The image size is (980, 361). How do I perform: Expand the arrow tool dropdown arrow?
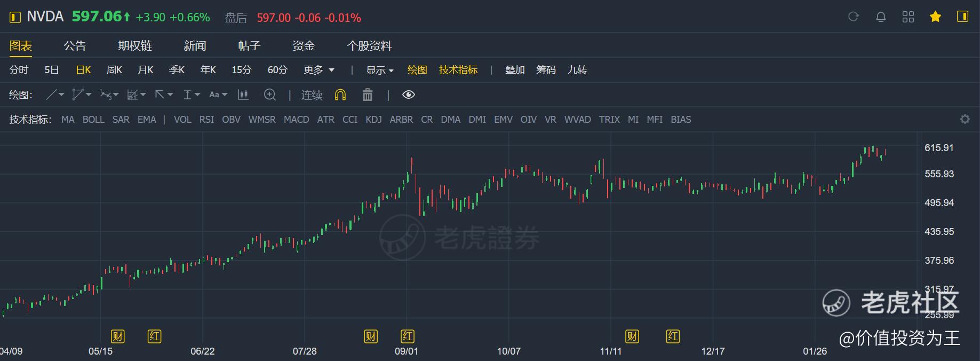click(170, 95)
